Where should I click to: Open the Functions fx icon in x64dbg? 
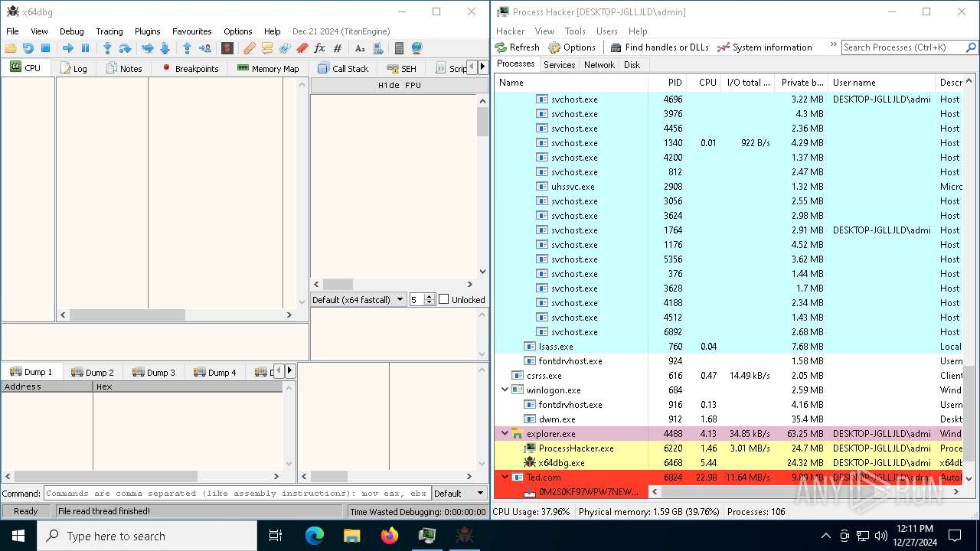click(320, 48)
